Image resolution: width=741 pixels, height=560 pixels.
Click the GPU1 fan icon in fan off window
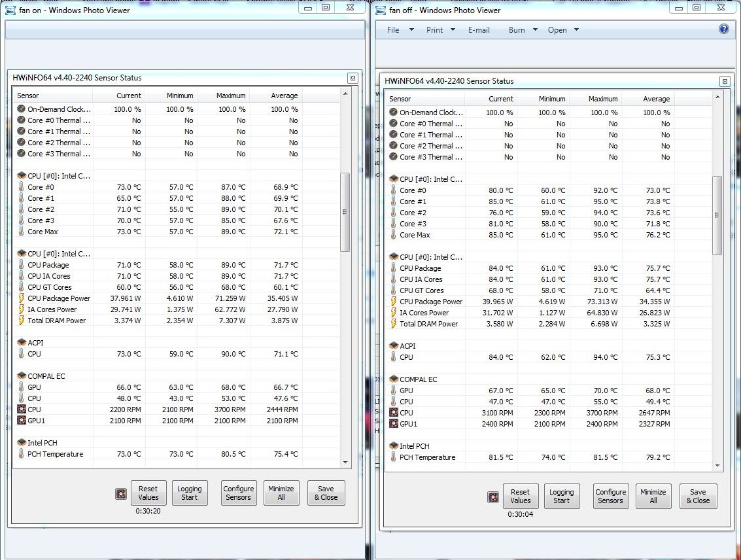(x=393, y=423)
